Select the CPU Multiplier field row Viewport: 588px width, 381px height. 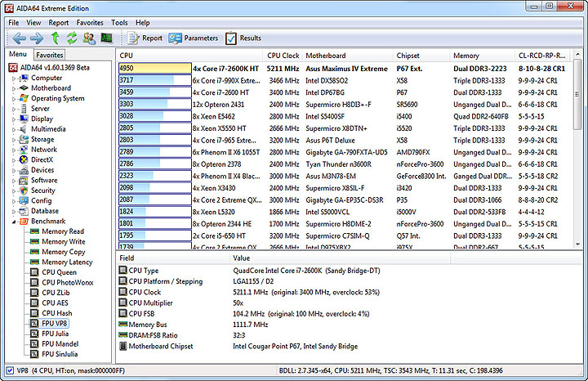pyautogui.click(x=285, y=303)
